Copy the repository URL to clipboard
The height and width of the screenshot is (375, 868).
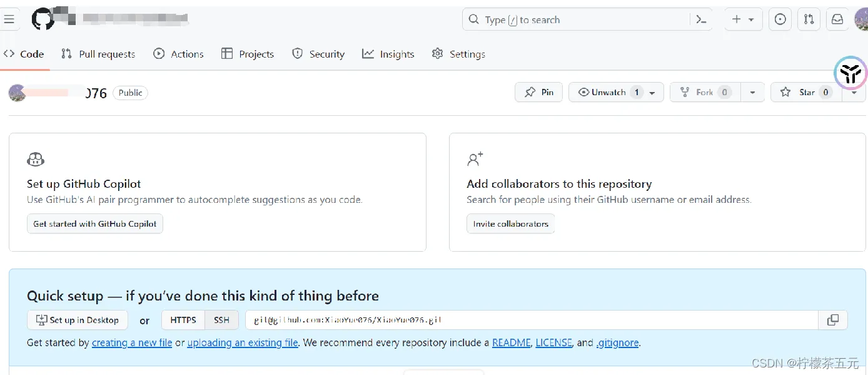(832, 320)
